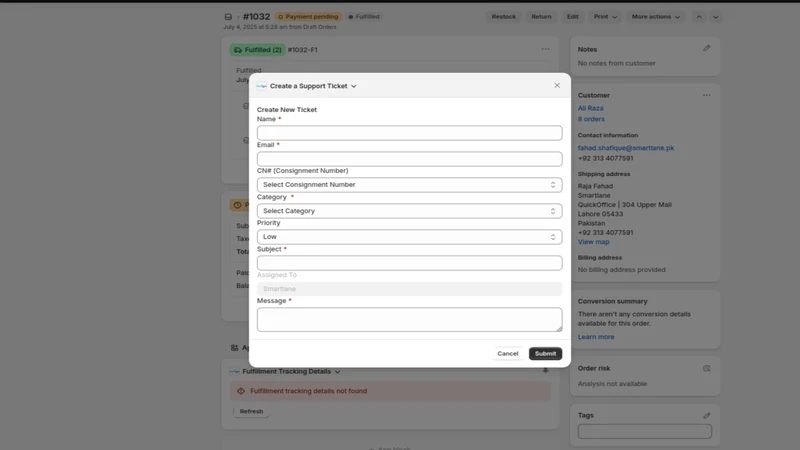
Task: Click the Tags edit pencil icon
Action: pos(707,415)
